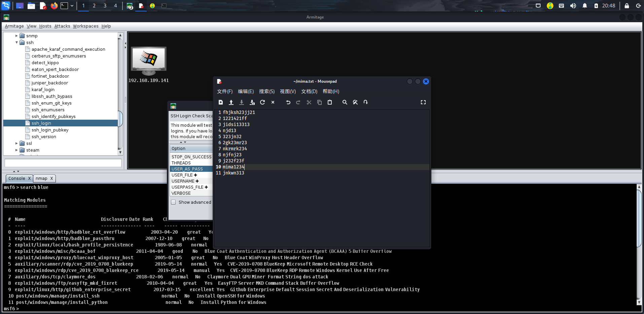Click the Go To line icon
This screenshot has width=644, height=314.
(x=365, y=102)
